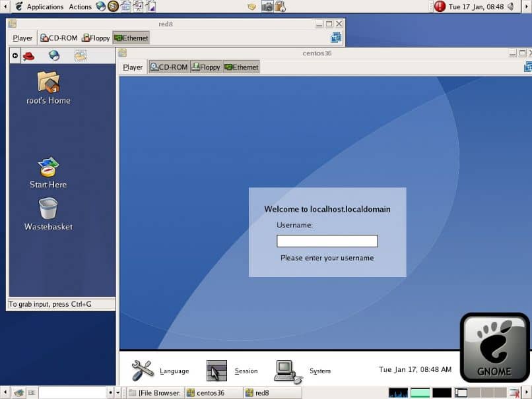The image size is (532, 399).
Task: Open root's Home folder icon
Action: pyautogui.click(x=49, y=82)
